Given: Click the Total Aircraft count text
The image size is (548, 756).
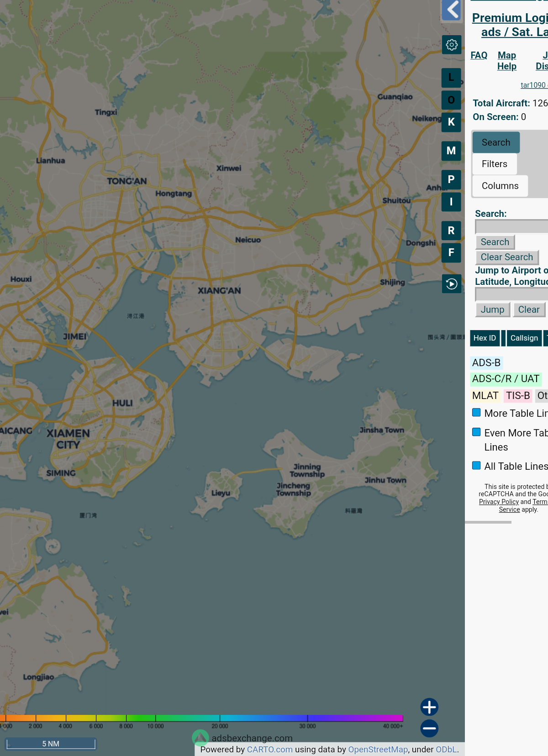Looking at the screenshot, I should pos(510,103).
